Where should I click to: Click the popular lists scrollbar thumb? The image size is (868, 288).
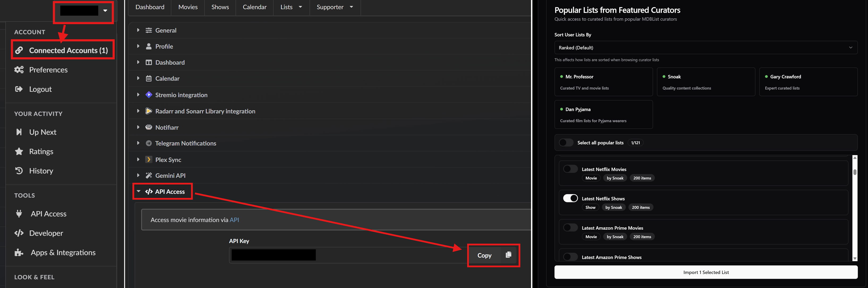coord(855,172)
